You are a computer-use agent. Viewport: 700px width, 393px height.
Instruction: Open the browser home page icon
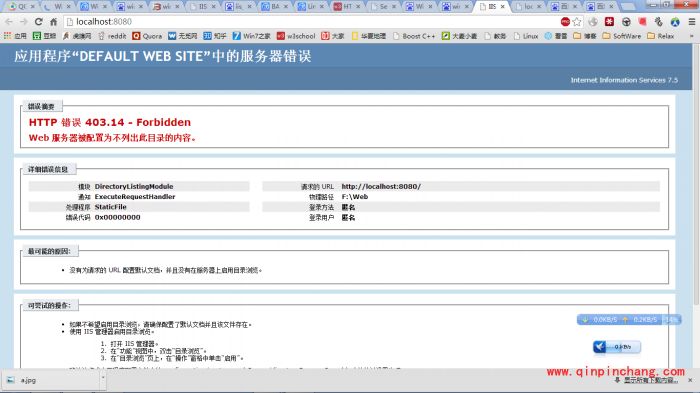[54, 21]
